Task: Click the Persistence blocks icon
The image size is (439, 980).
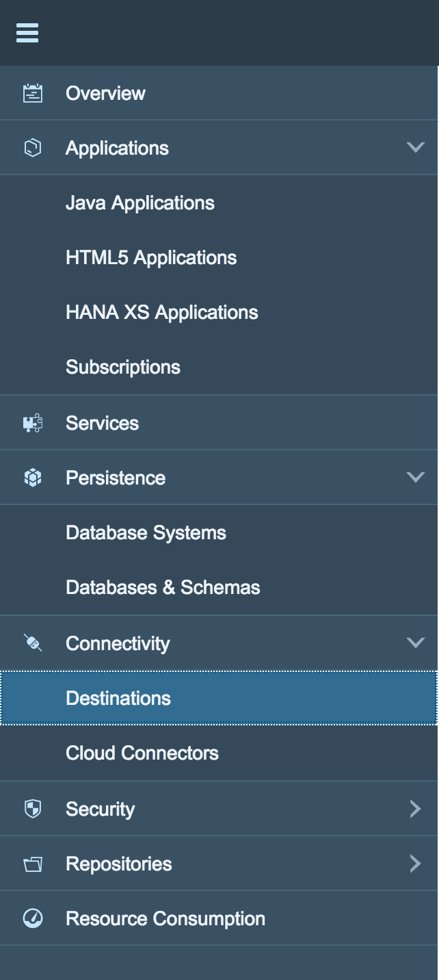Action: click(x=33, y=478)
